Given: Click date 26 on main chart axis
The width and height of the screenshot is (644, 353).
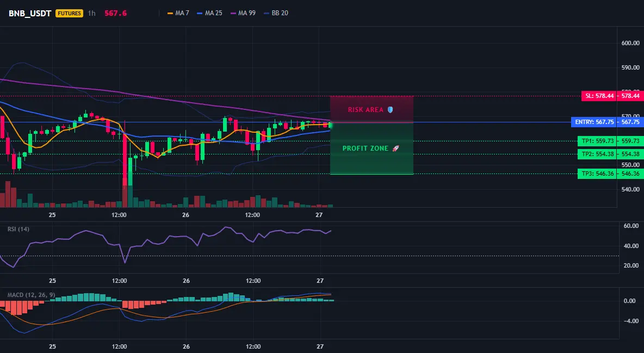Looking at the screenshot, I should (185, 215).
